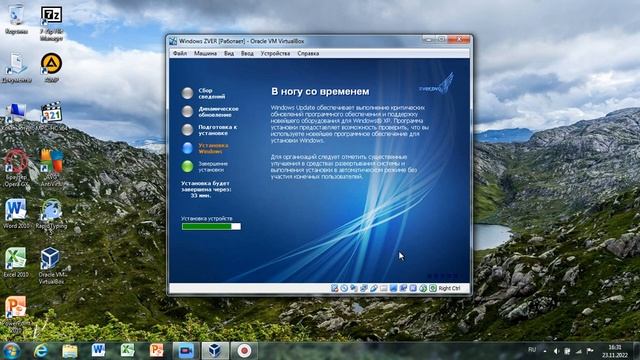
Task: Open the Ввод menu
Action: click(247, 53)
